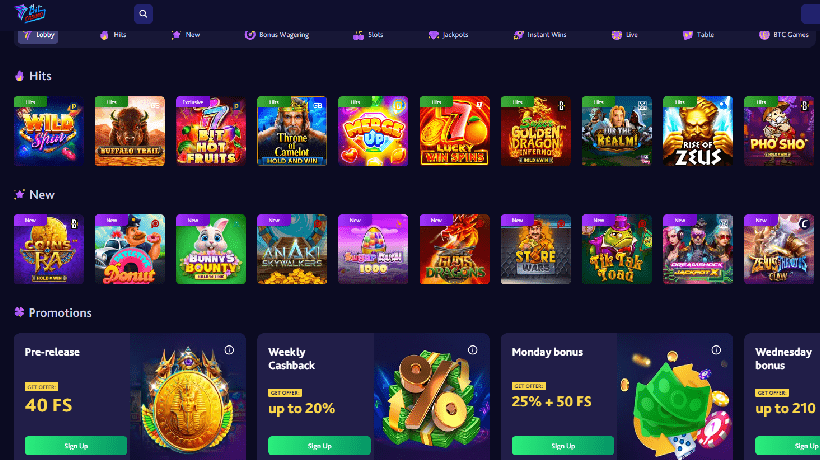Show info for Monday bonus promotion
Viewport: 820px width, 460px height.
click(716, 350)
